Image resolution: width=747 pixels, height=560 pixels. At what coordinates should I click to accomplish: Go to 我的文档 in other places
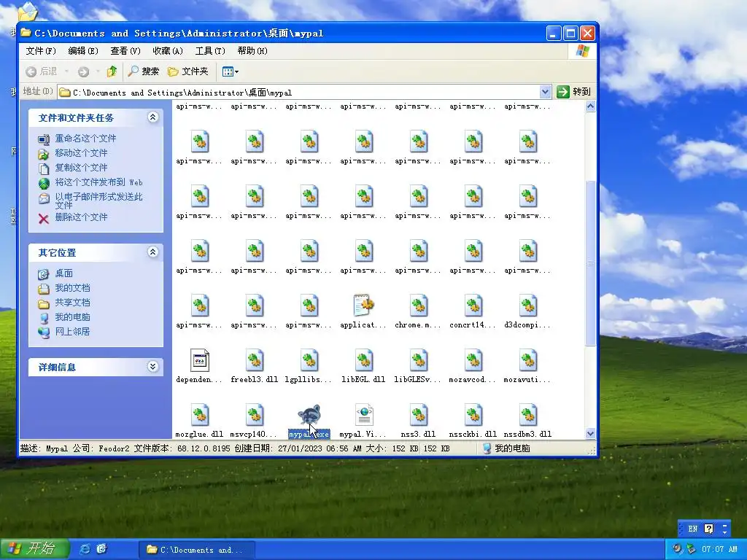coord(72,288)
